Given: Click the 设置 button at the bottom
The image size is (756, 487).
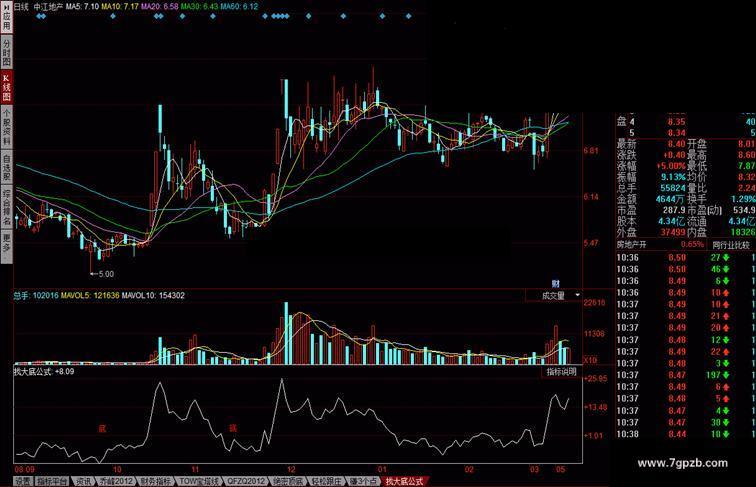Looking at the screenshot, I should 22,481.
